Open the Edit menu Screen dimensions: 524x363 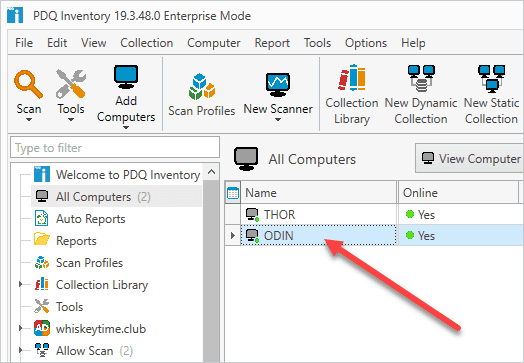tap(57, 43)
